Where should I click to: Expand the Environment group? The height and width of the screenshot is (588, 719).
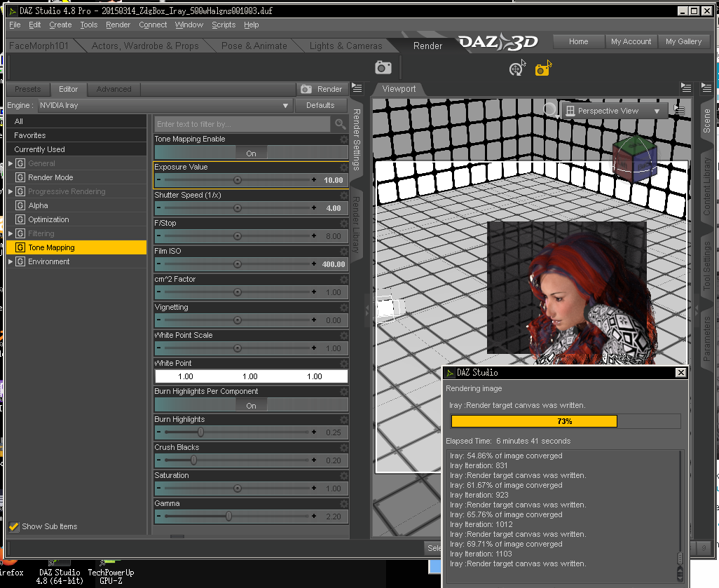pos(11,261)
